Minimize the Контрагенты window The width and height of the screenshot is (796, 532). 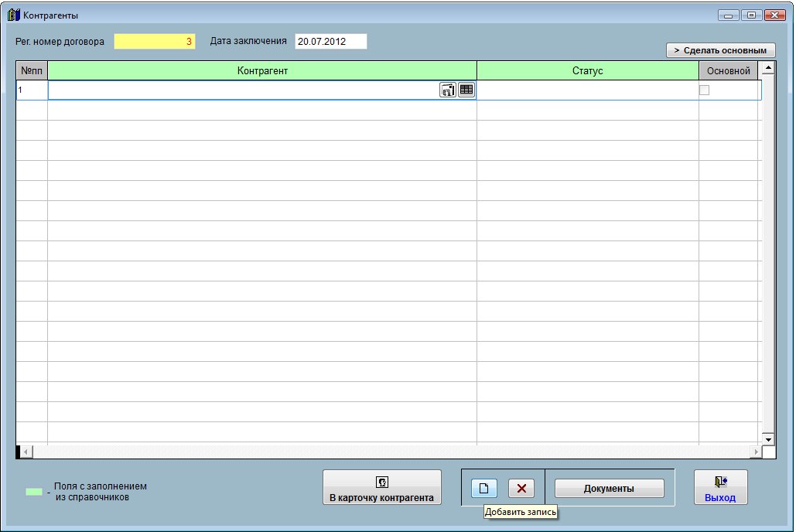[728, 15]
